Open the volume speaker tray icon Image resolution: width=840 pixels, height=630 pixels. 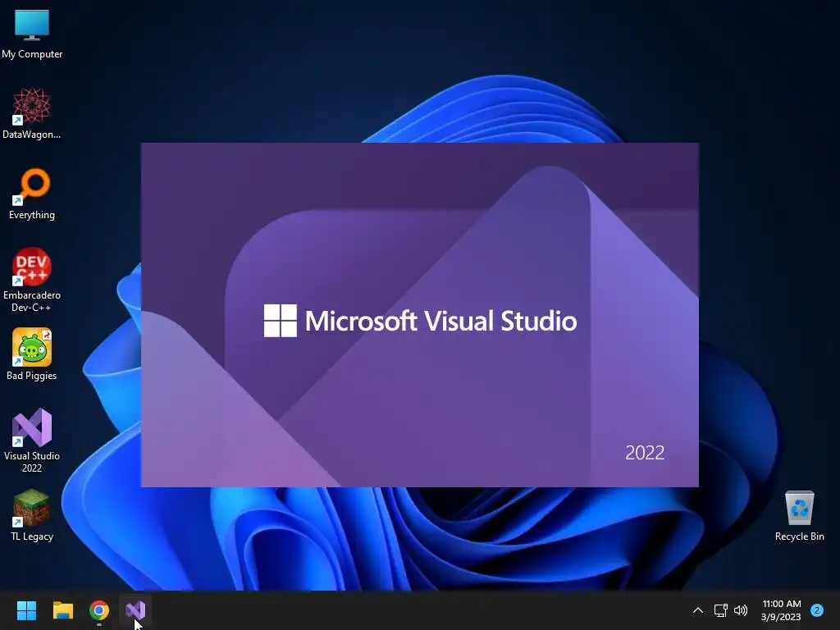[x=741, y=610]
